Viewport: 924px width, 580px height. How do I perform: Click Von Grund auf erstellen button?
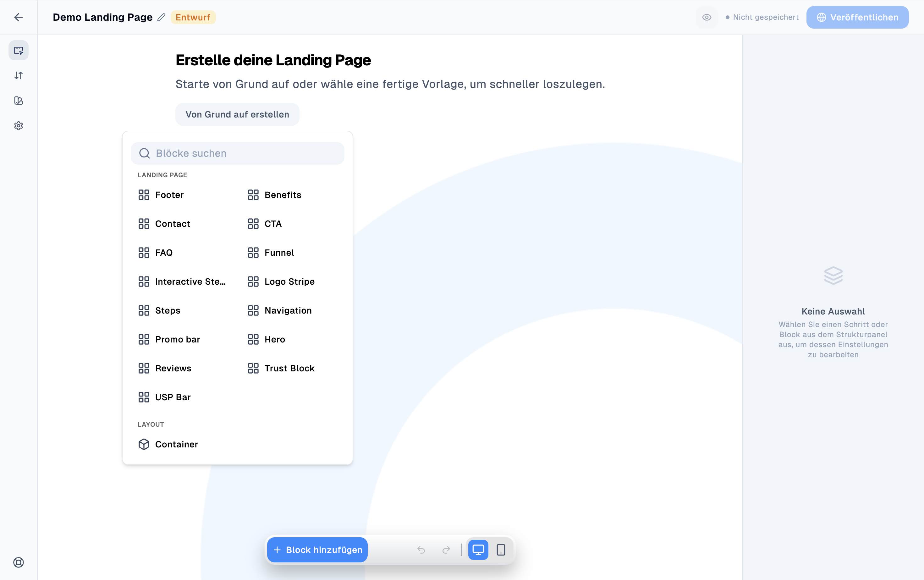point(237,114)
